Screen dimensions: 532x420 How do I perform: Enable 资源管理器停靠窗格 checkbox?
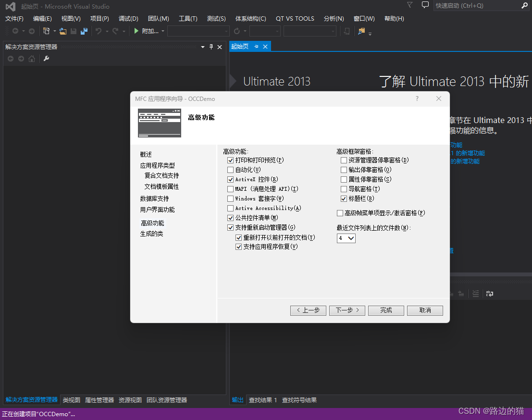pyautogui.click(x=344, y=160)
